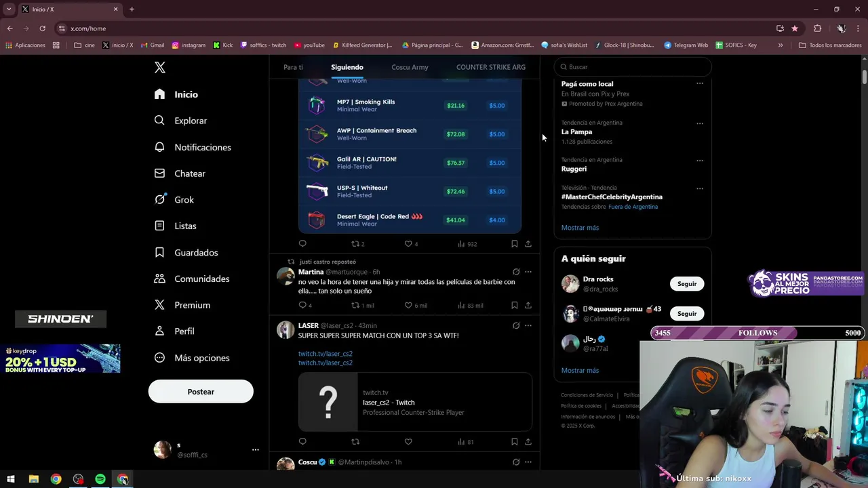The image size is (868, 488).
Task: Open Notificaciones in sidebar
Action: [x=193, y=147]
